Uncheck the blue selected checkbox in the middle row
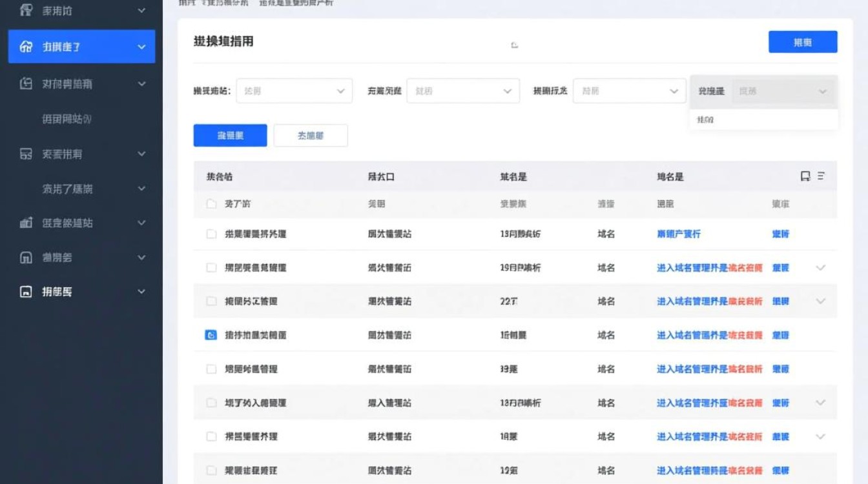Viewport: 868px width, 484px height. (x=211, y=335)
